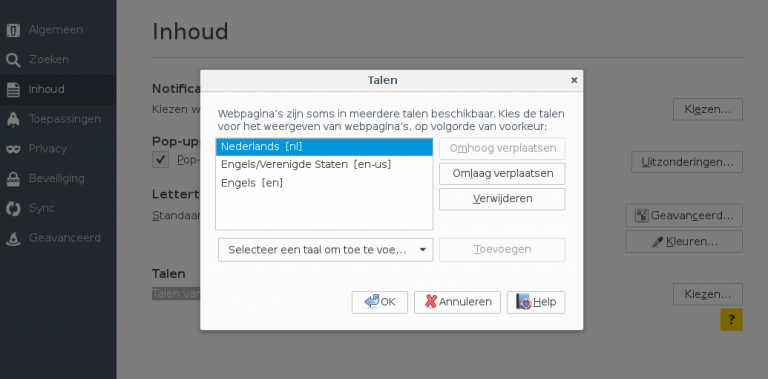This screenshot has height=379, width=768.
Task: Click the Geavanceerd wizard hat icon
Action: click(13, 238)
